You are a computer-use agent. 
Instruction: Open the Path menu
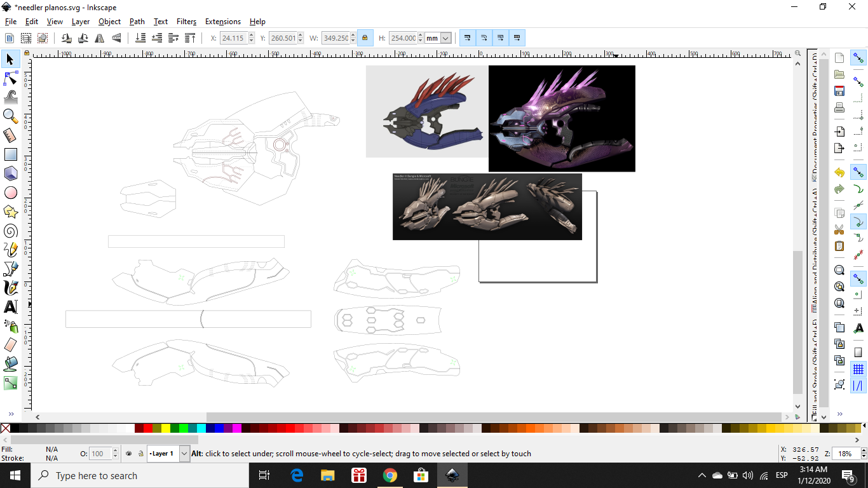pos(137,21)
